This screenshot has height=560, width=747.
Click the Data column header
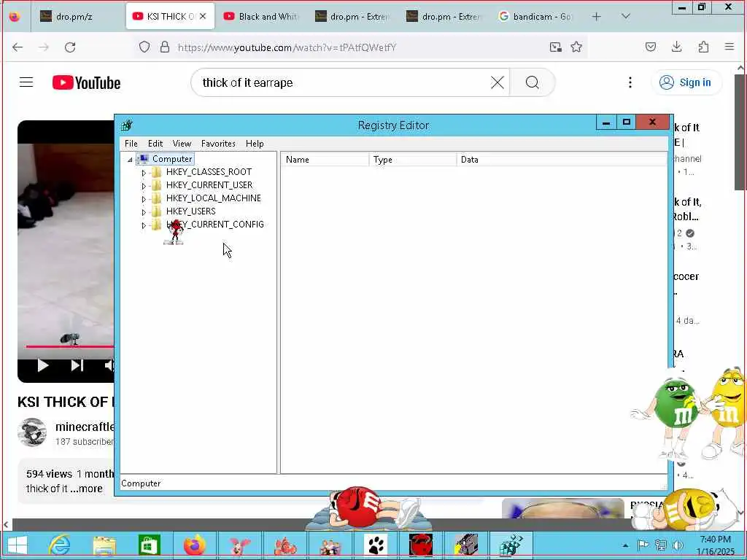562,160
